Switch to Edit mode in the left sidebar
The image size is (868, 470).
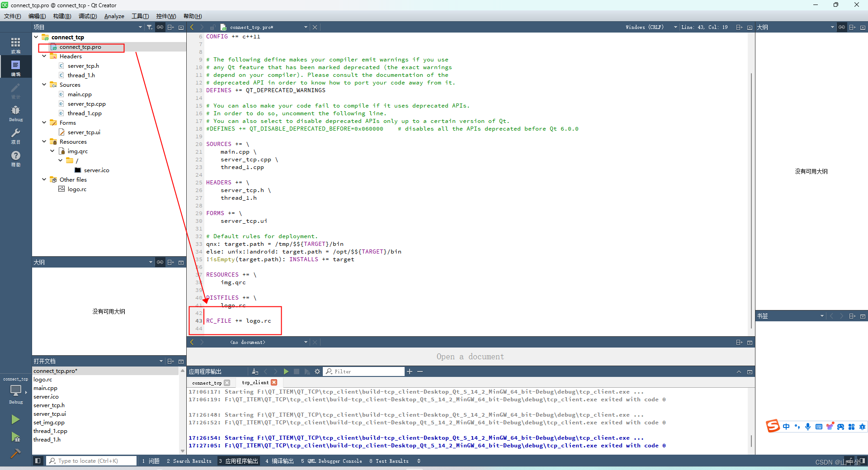pos(15,68)
